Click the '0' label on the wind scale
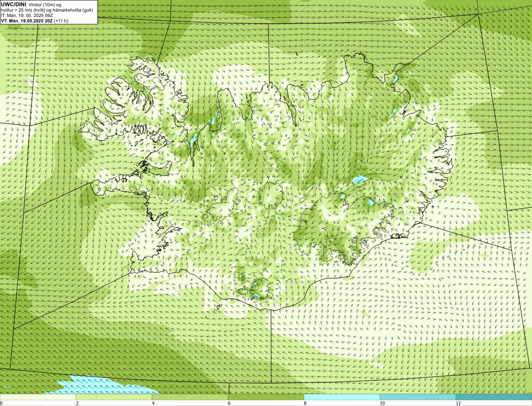 (x=1, y=403)
